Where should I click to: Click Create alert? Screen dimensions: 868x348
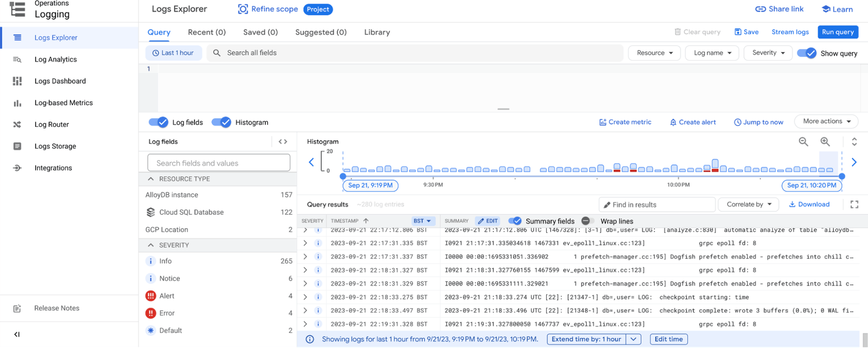pyautogui.click(x=693, y=122)
